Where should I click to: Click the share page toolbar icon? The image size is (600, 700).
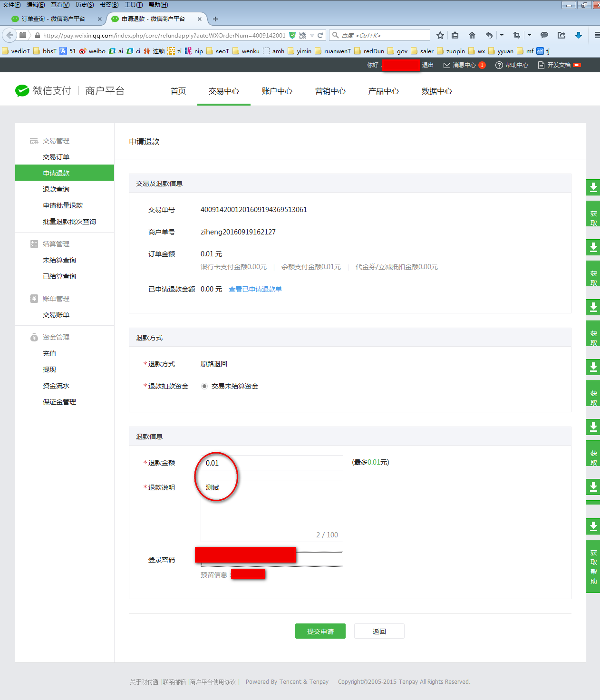pyautogui.click(x=561, y=35)
